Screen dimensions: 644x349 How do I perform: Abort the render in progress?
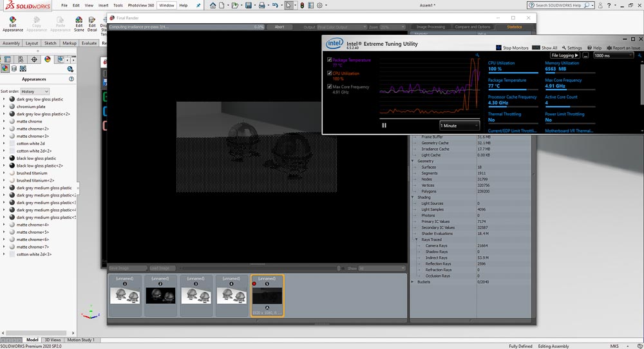click(279, 27)
